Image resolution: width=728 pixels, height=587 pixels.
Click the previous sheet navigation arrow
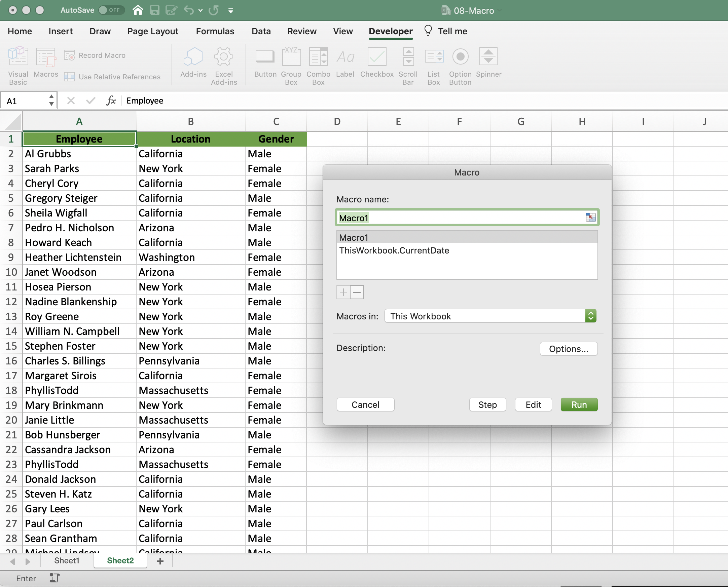tap(12, 562)
